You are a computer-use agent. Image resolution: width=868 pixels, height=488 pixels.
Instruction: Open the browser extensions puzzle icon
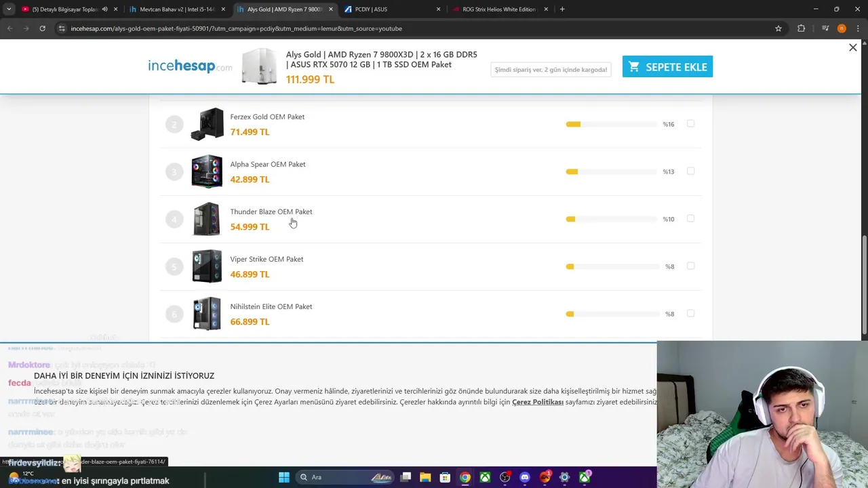pyautogui.click(x=801, y=28)
